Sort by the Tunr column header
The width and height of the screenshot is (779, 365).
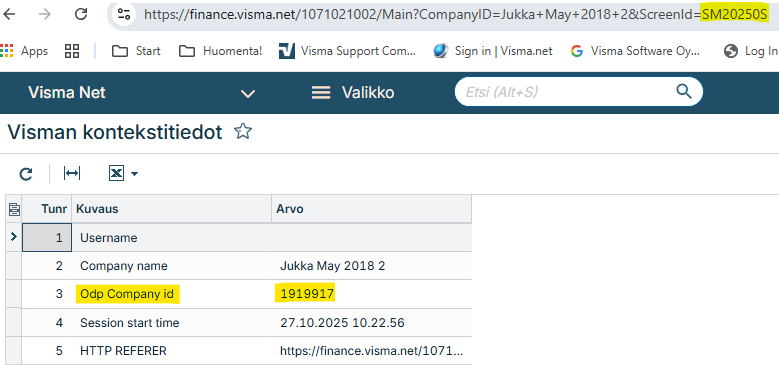coord(47,209)
